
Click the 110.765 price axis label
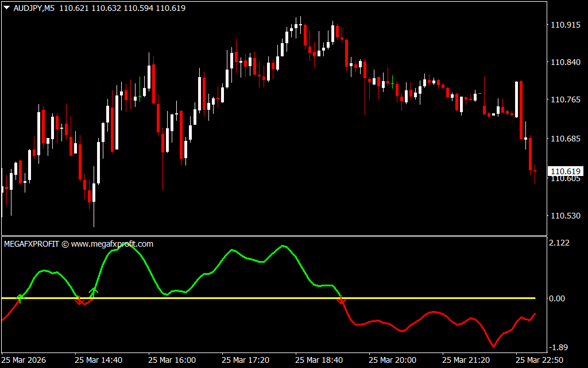(565, 100)
